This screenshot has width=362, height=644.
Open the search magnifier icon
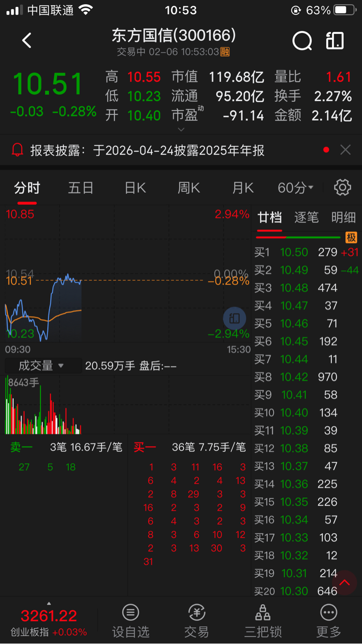click(302, 41)
